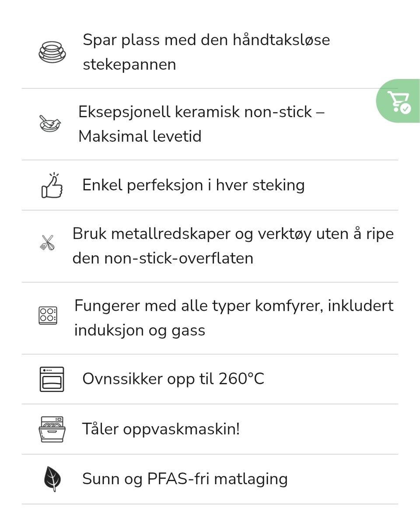Screen dimensions: 420x513
Task: Open the green floating cart button
Action: 398,101
